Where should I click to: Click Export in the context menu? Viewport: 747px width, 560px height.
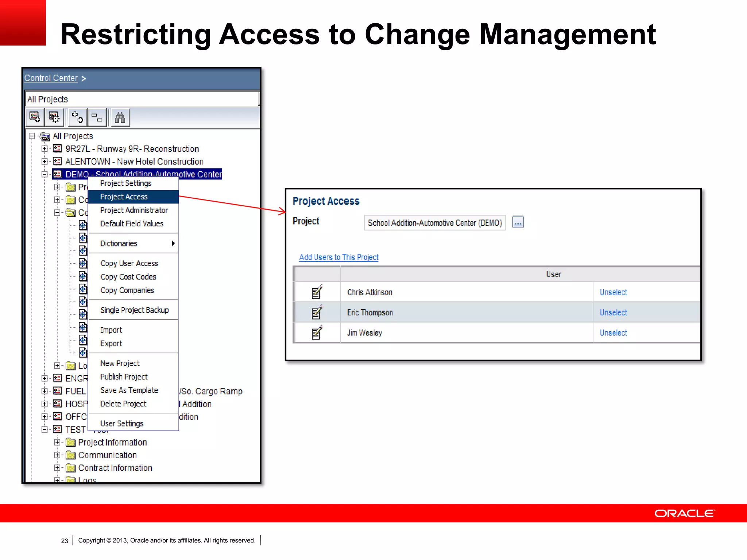click(133, 344)
